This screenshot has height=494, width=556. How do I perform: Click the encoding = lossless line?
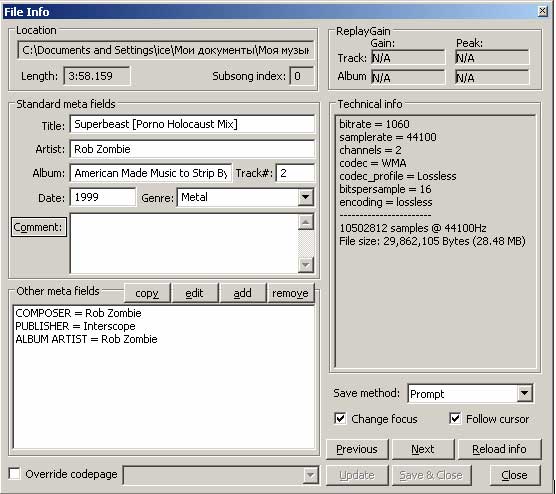(385, 202)
